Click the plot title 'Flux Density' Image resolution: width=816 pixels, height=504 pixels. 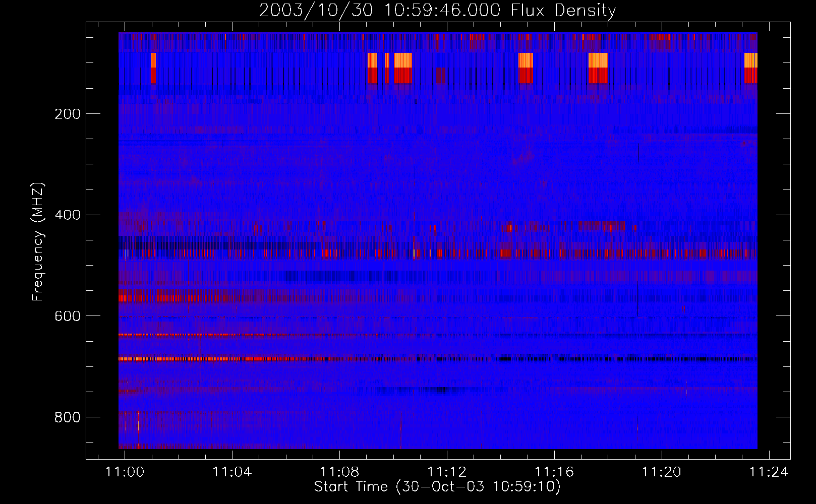563,11
